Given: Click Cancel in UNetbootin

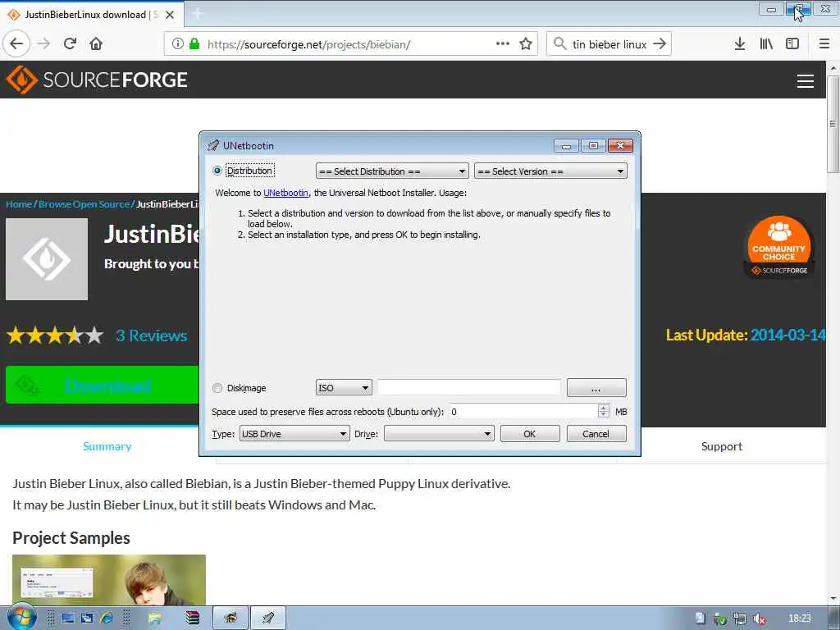Looking at the screenshot, I should 596,434.
